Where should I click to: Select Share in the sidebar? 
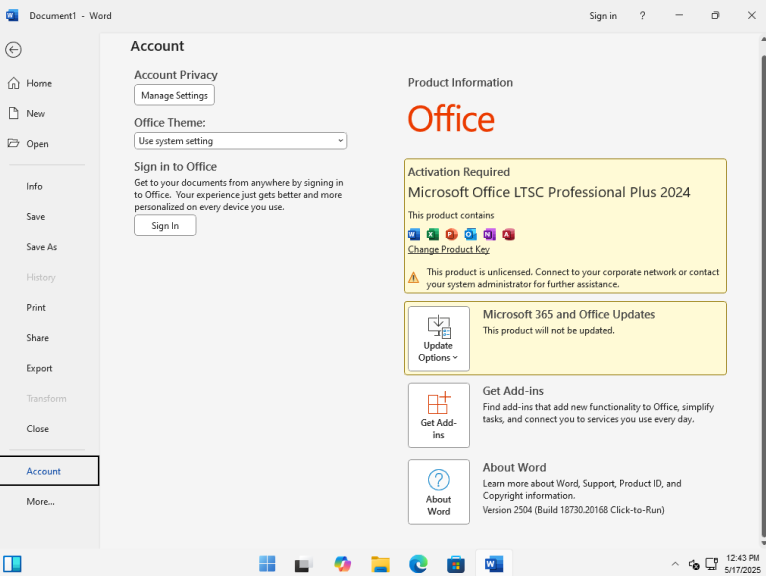tap(38, 338)
